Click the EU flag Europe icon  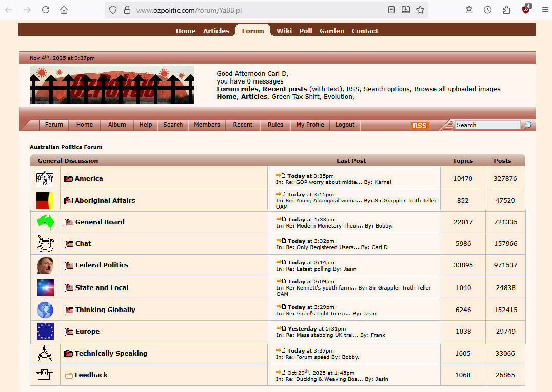pyautogui.click(x=45, y=331)
